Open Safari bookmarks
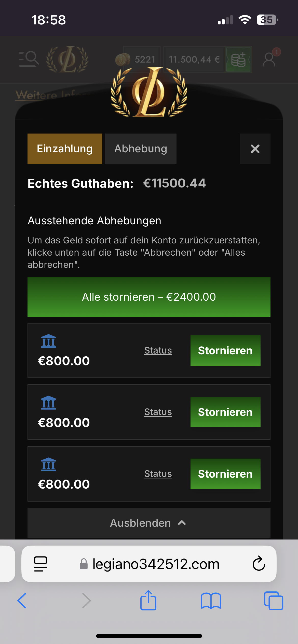 [211, 601]
